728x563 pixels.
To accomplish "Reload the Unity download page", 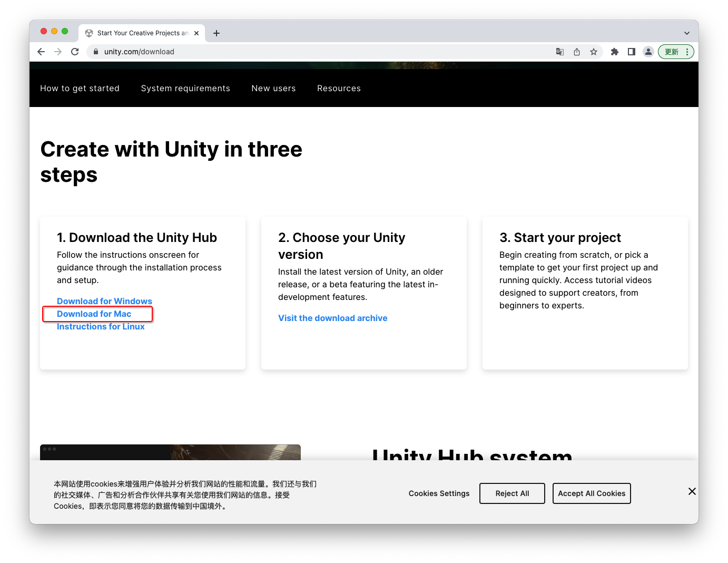I will (x=75, y=52).
